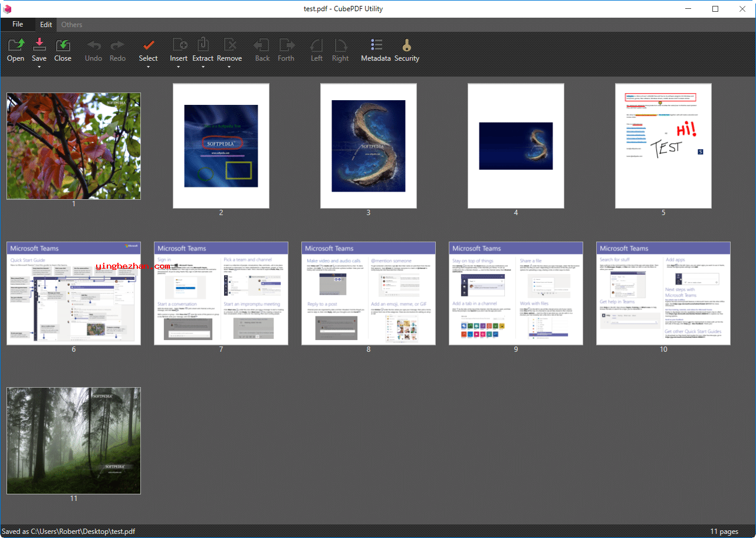Rotate page with Left icon
This screenshot has height=538, width=756.
[x=317, y=45]
